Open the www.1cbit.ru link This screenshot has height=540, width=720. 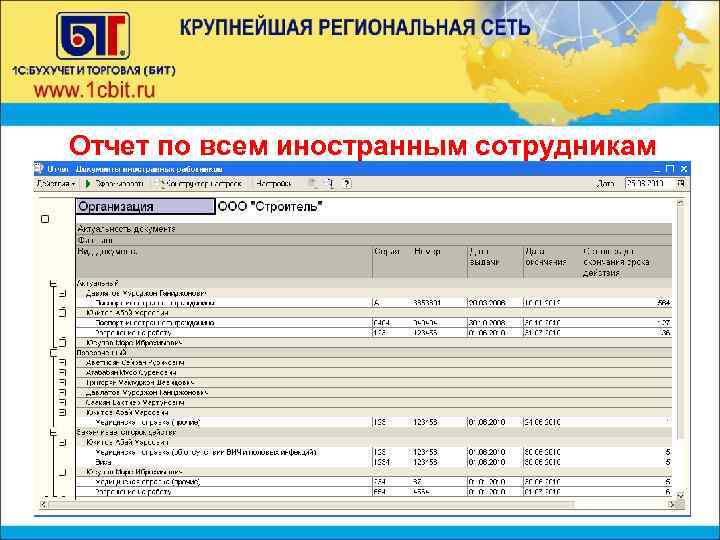click(94, 90)
